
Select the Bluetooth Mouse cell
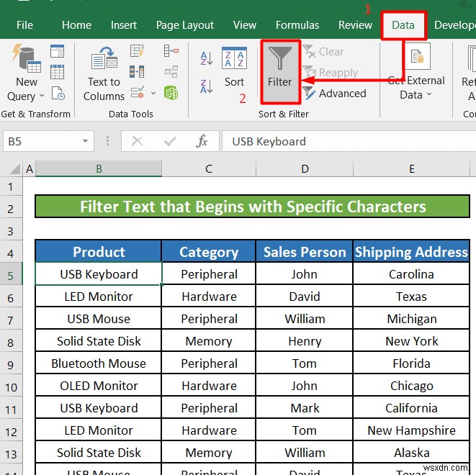tap(99, 363)
